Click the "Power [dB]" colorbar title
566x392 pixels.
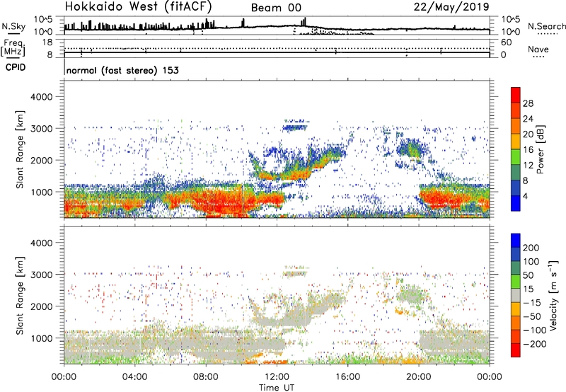pyautogui.click(x=540, y=149)
